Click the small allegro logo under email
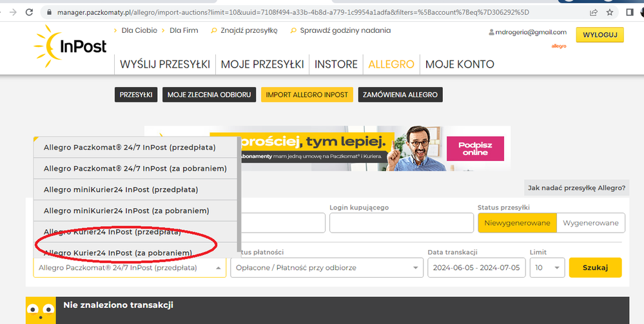This screenshot has height=324, width=644. 558,46
